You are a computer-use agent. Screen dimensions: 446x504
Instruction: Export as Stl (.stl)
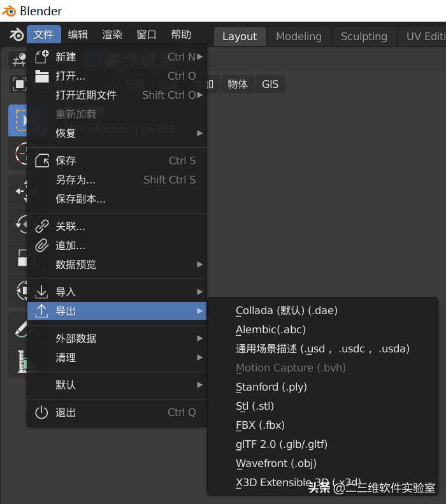[322, 406]
